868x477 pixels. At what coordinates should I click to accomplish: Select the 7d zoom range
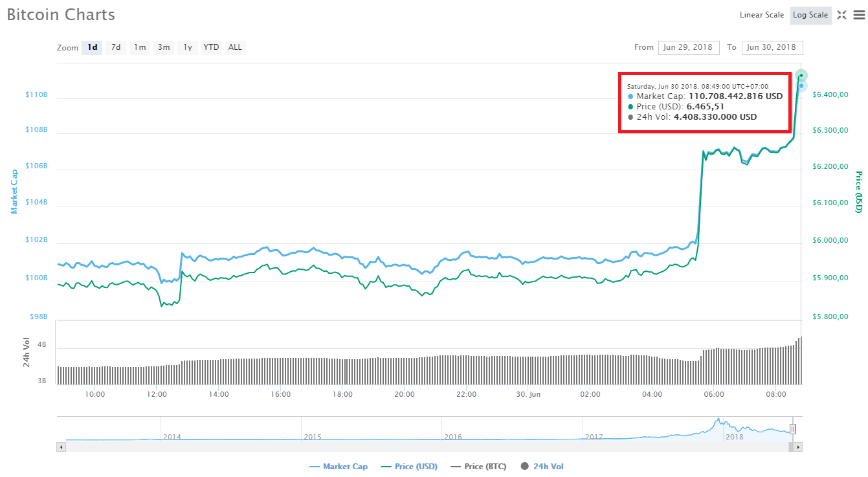point(116,47)
